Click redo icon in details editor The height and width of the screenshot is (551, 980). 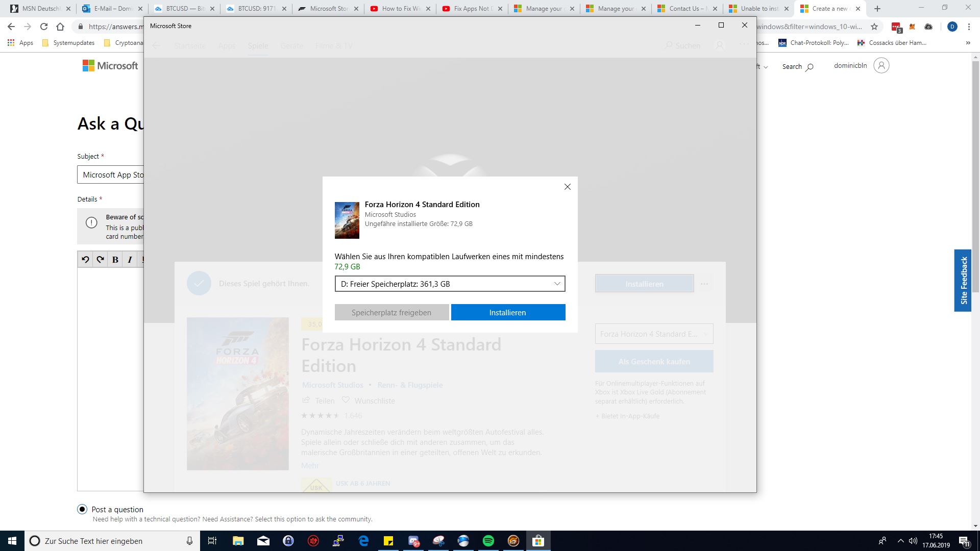[x=100, y=260]
